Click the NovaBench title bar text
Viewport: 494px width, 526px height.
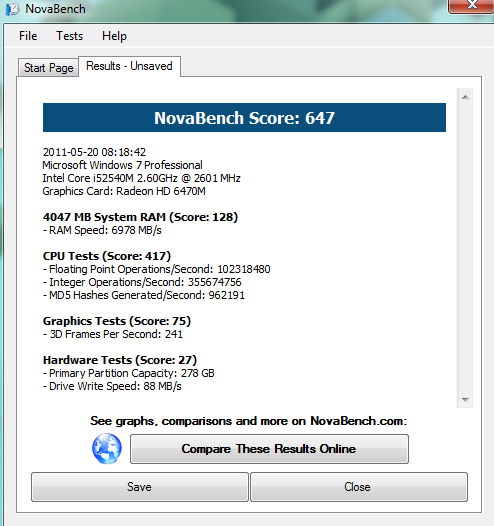pyautogui.click(x=55, y=9)
